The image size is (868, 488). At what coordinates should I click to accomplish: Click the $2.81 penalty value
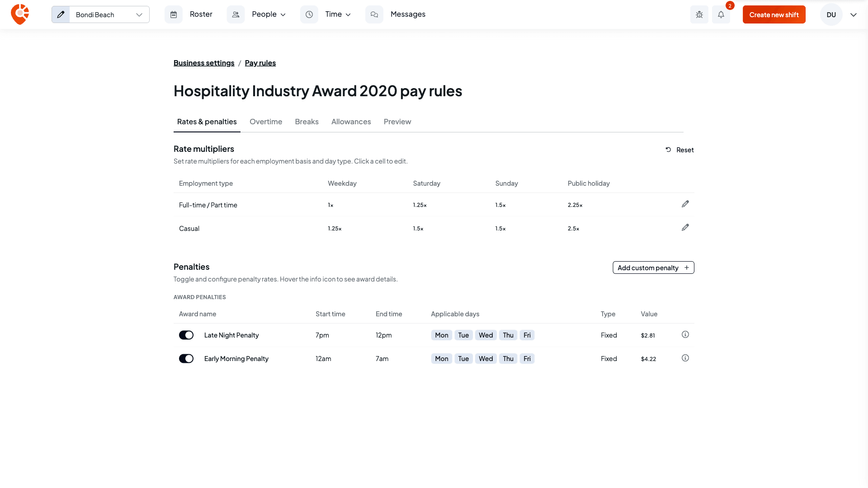click(648, 335)
